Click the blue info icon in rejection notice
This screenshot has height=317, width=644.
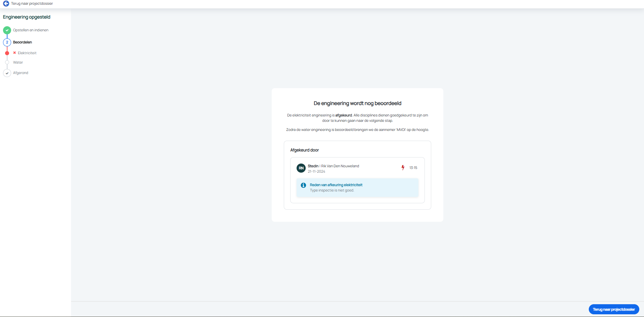coord(303,185)
